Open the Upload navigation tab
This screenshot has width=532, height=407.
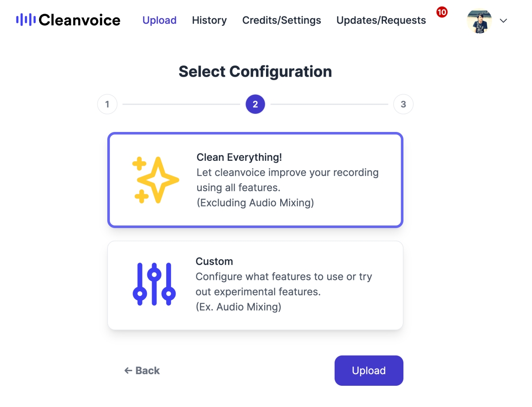pyautogui.click(x=159, y=20)
